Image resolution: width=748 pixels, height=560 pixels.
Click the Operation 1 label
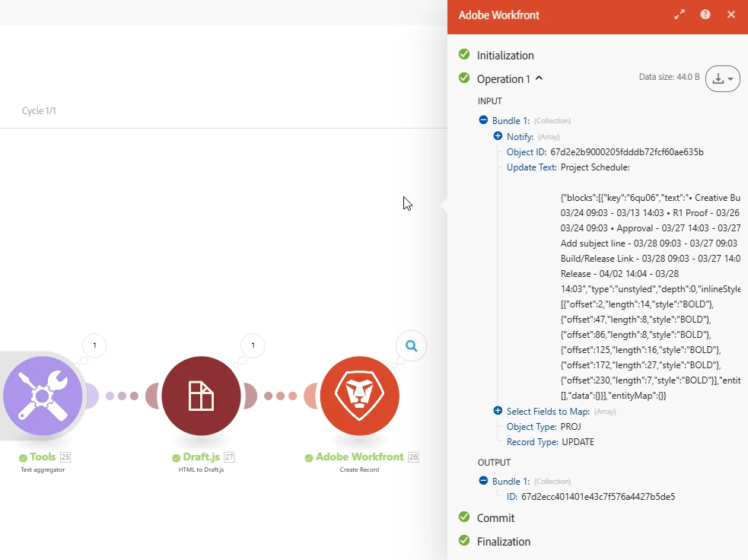coord(503,79)
